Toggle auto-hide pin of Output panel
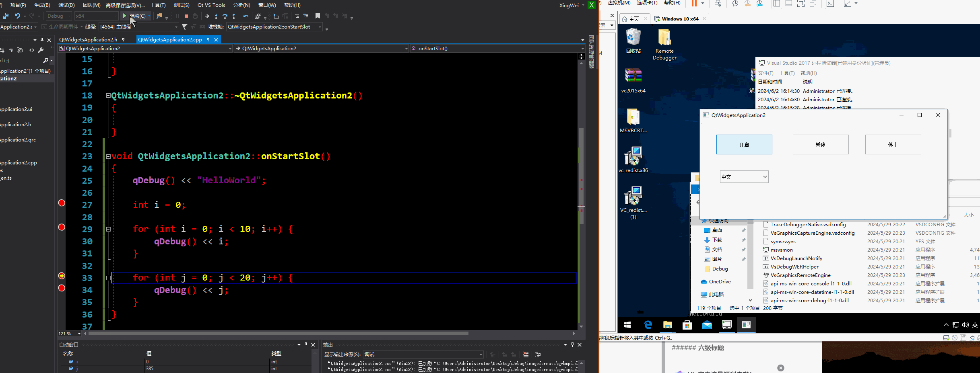This screenshot has height=373, width=980. 572,344
